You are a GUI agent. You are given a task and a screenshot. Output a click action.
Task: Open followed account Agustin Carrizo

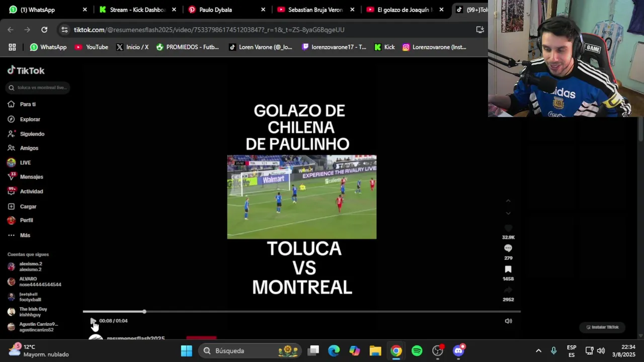click(33, 327)
